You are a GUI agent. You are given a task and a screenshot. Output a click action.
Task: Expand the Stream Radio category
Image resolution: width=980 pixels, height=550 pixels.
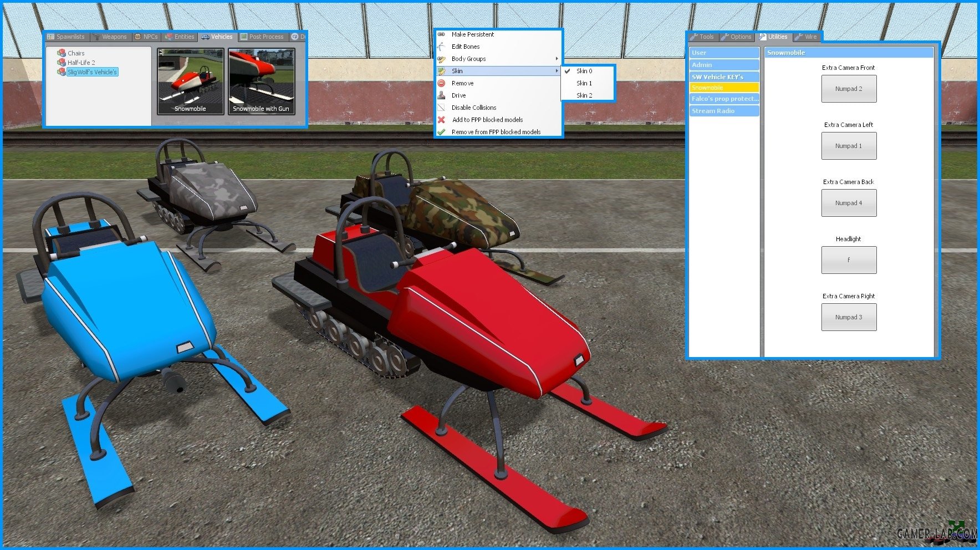pyautogui.click(x=724, y=111)
